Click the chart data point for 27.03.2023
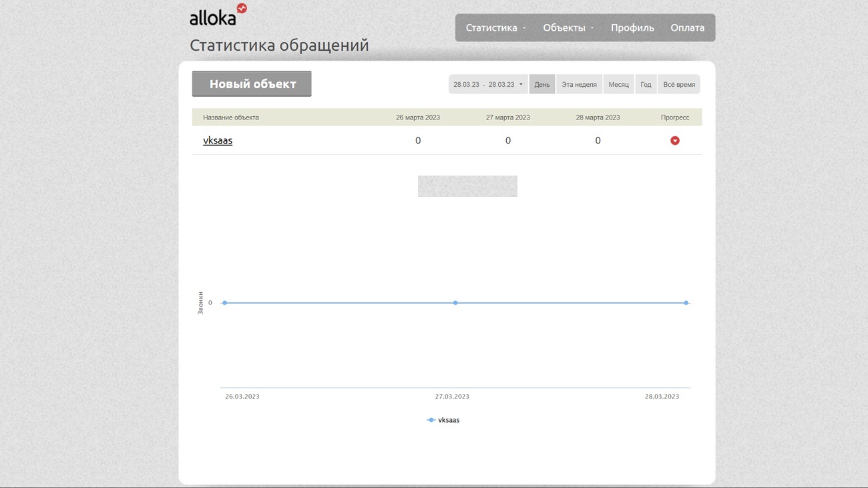This screenshot has height=488, width=868. 455,303
